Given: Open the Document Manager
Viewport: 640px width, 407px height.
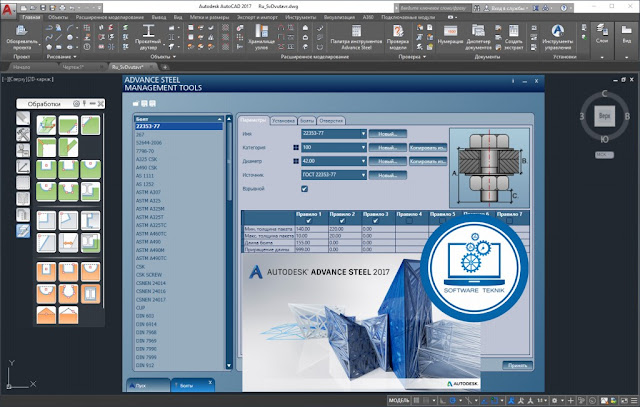Looking at the screenshot, I should [x=478, y=37].
